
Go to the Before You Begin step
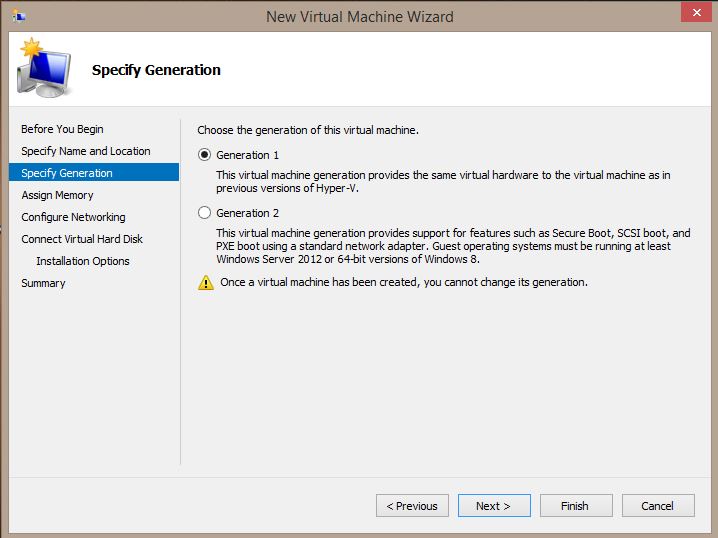(x=62, y=129)
